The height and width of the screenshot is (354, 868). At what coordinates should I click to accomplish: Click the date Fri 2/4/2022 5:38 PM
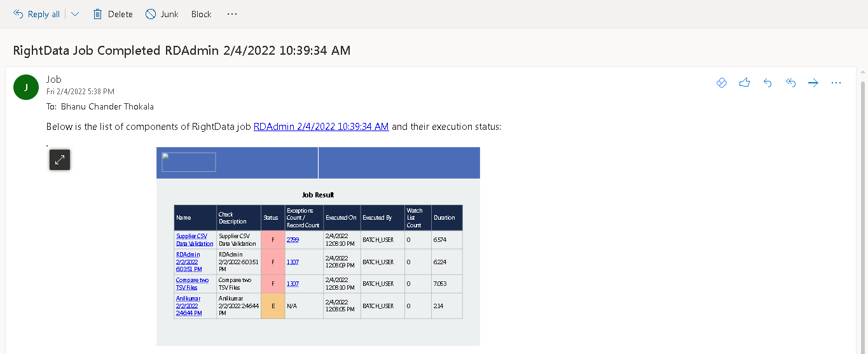(x=80, y=92)
